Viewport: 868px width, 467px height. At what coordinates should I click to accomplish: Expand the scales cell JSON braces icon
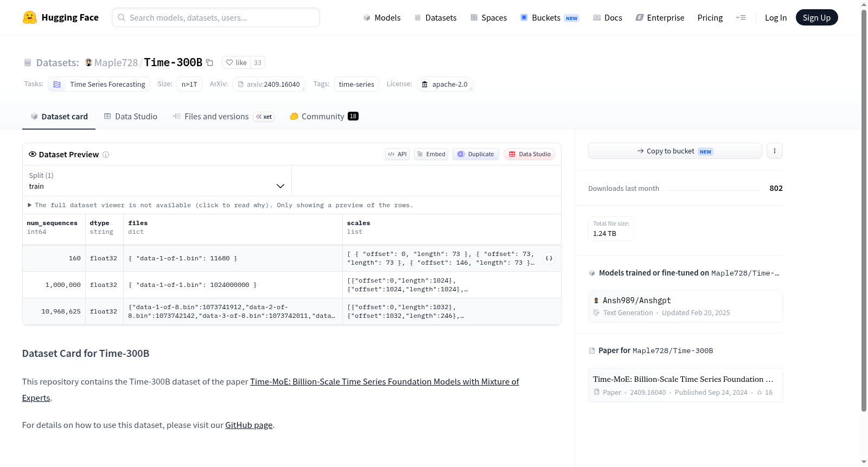(x=549, y=258)
